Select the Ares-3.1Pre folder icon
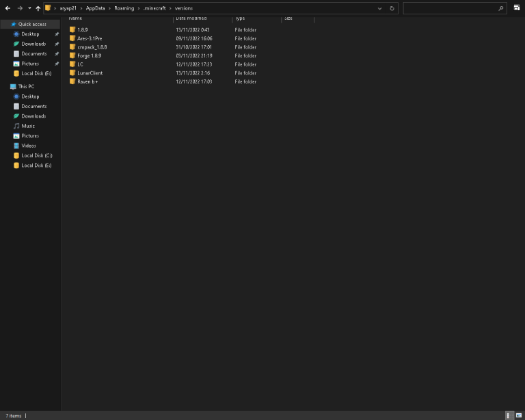525x420 pixels. (x=72, y=38)
